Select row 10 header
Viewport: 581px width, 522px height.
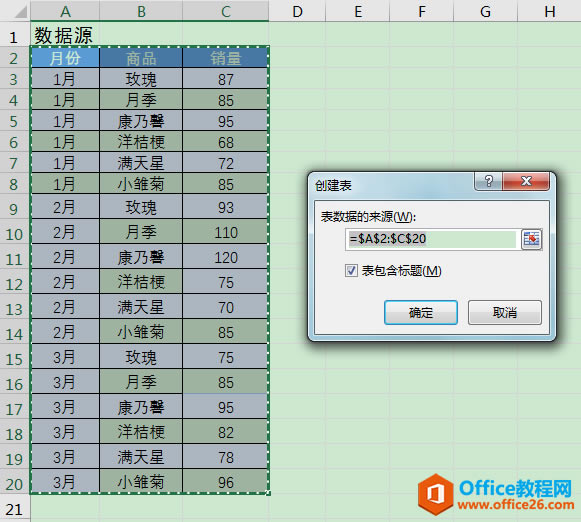point(14,233)
